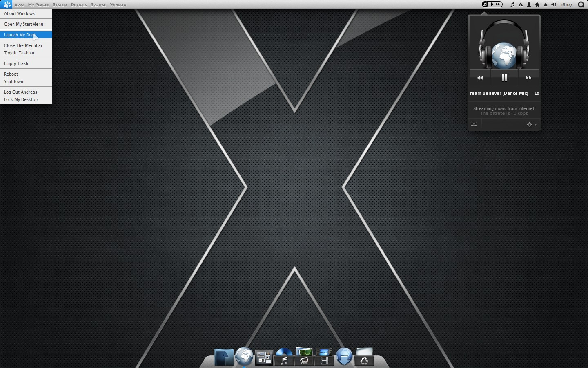Select About Windows menu entry
This screenshot has height=368, width=588.
(26, 13)
